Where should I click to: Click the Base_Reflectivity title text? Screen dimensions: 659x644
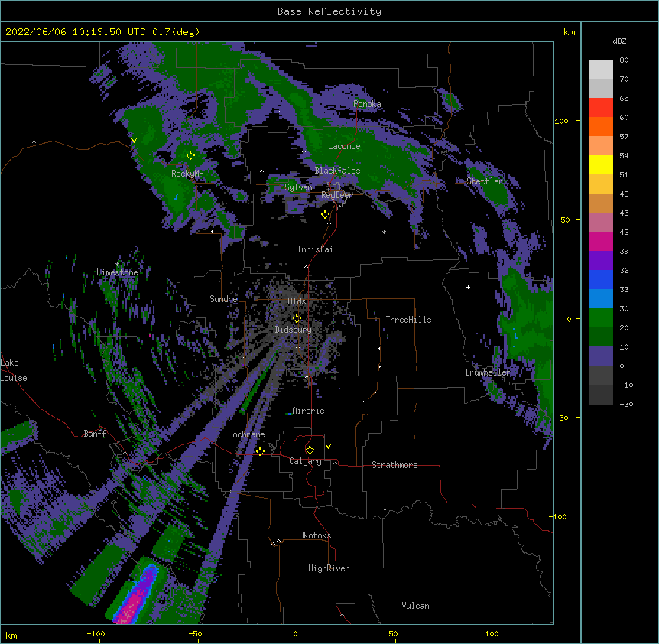[329, 11]
